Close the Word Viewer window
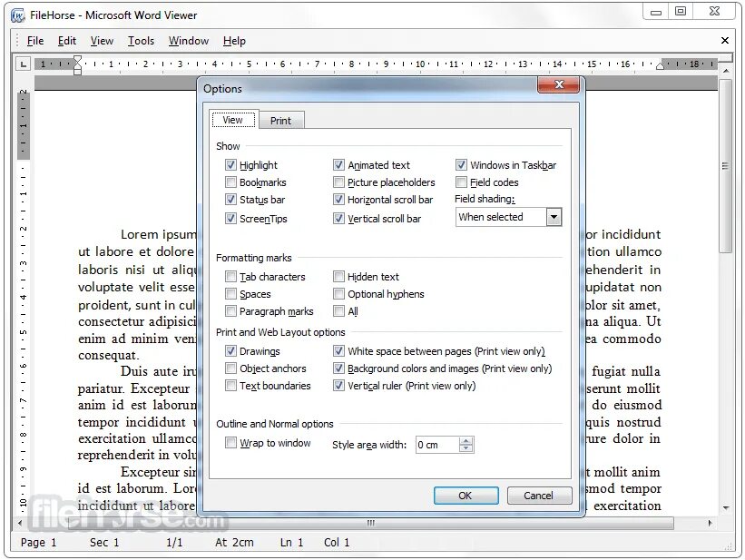 click(x=714, y=11)
